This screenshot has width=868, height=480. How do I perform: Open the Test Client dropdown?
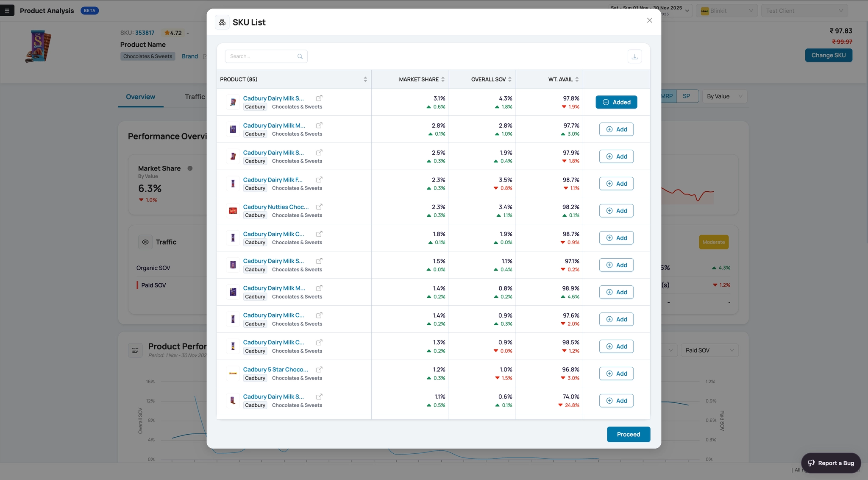(804, 11)
